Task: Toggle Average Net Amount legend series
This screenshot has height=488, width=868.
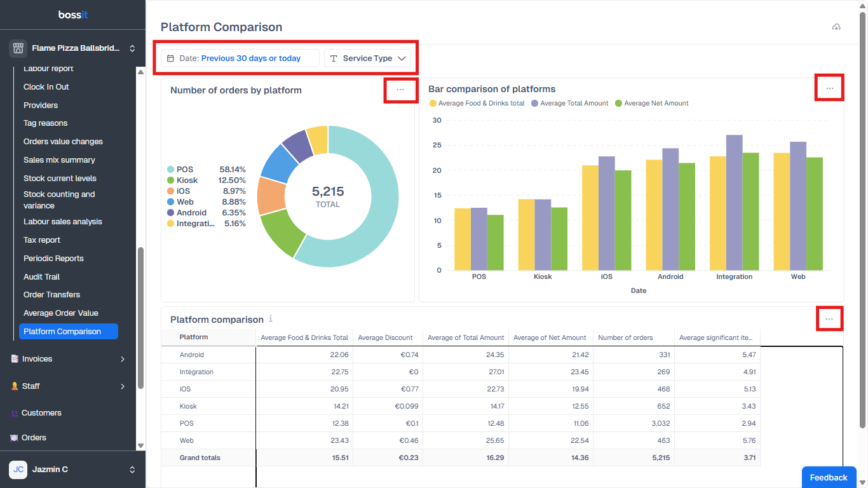Action: [651, 104]
